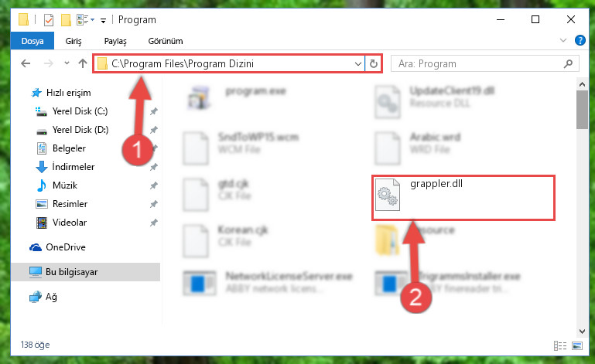Image resolution: width=595 pixels, height=364 pixels.
Task: Click the search magnifier icon
Action: coord(568,63)
